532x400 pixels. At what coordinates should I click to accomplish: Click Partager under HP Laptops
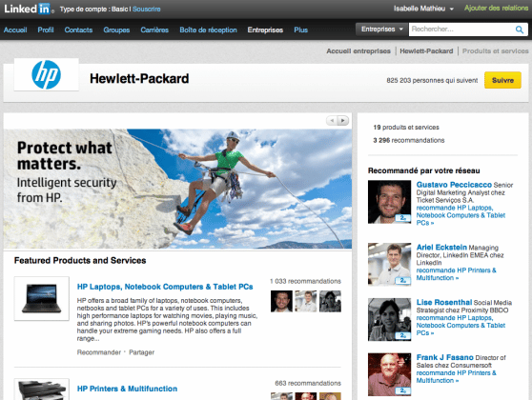141,352
